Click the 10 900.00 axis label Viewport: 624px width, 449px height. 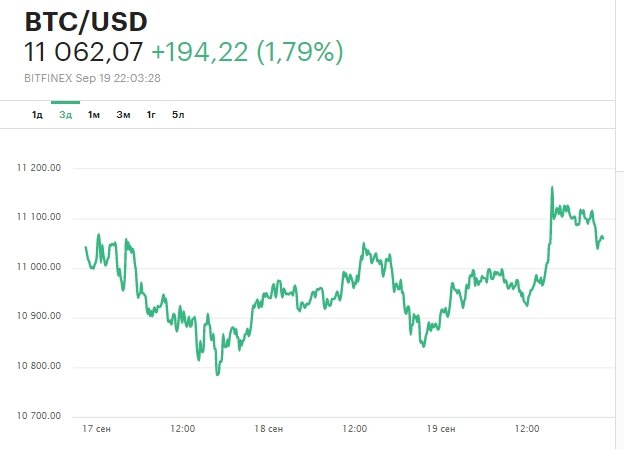coord(39,317)
